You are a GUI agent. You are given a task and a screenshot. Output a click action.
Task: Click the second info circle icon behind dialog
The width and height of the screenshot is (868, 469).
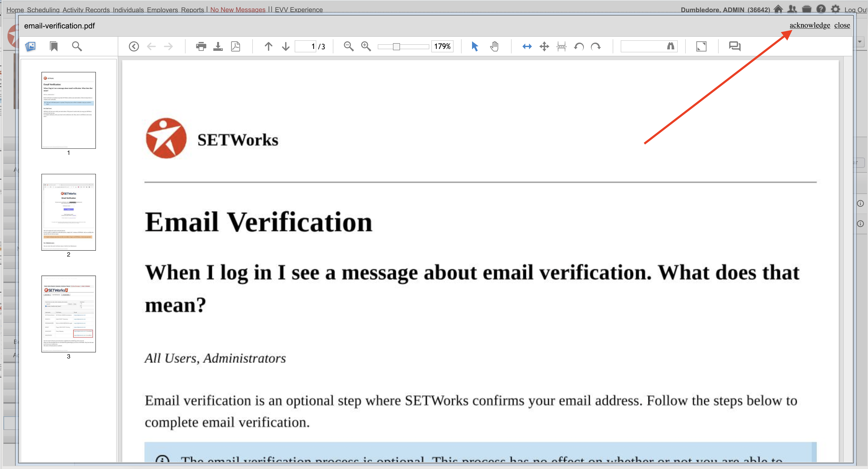point(860,223)
